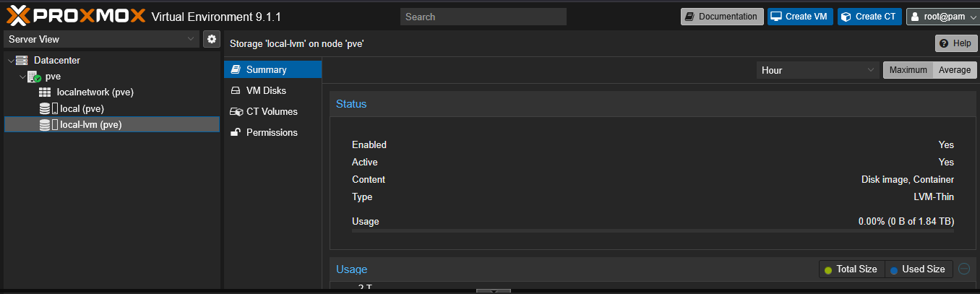Click the CT Volumes icon
This screenshot has width=980, height=294.
pos(235,112)
